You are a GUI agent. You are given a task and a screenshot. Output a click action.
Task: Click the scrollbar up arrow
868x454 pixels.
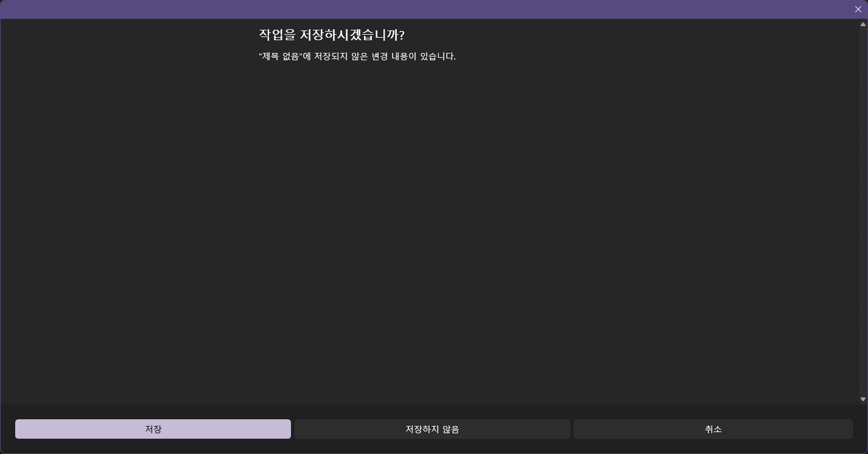[863, 24]
